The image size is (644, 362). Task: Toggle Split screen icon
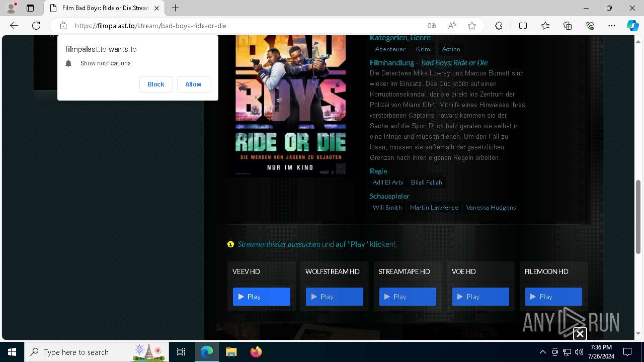[x=523, y=26]
